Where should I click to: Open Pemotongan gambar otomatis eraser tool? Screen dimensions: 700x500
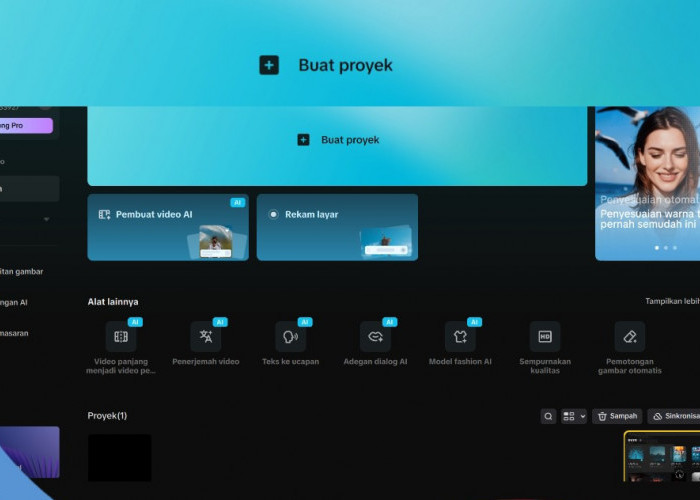tap(630, 337)
